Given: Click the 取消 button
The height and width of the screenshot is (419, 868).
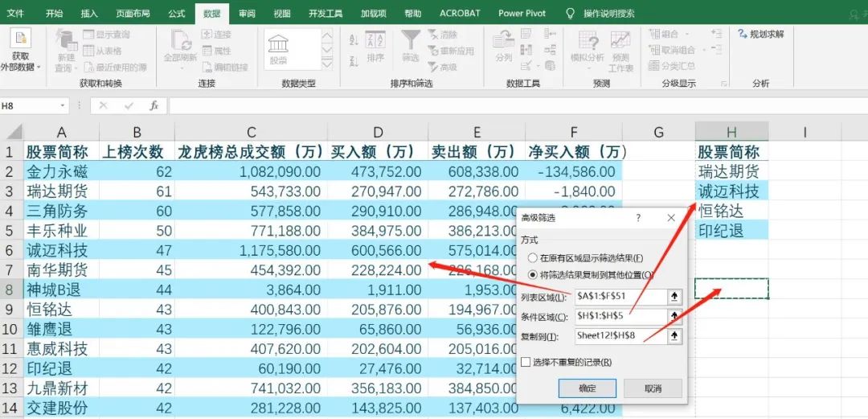Looking at the screenshot, I should [653, 388].
